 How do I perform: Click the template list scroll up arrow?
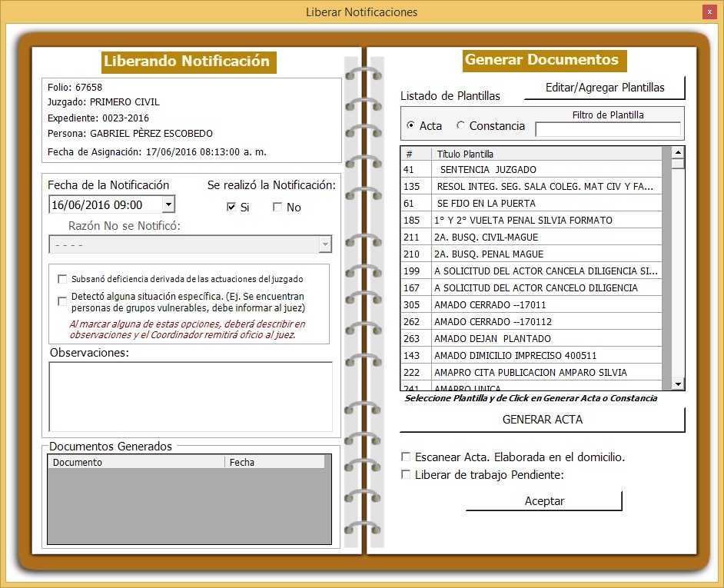[678, 152]
